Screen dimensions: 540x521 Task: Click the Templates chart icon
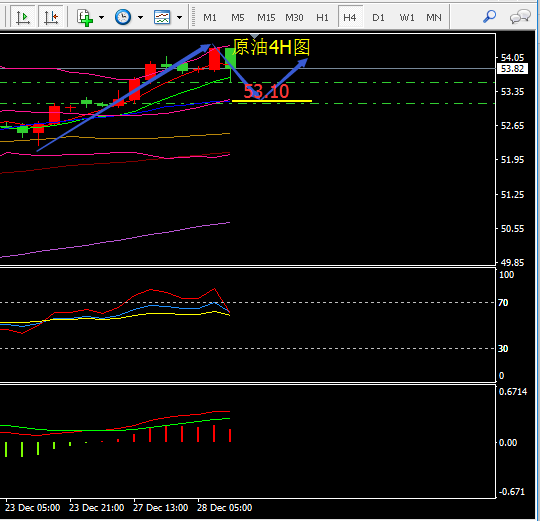(162, 17)
